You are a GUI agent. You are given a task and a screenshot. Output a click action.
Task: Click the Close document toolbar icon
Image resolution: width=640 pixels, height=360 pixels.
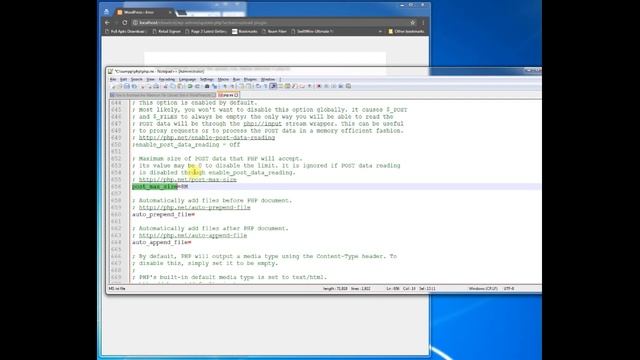click(142, 86)
